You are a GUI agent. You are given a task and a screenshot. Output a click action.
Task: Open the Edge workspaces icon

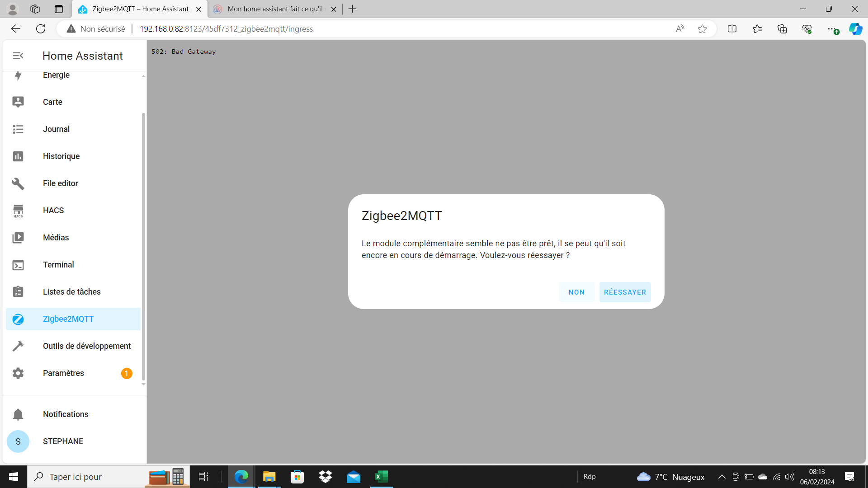(x=35, y=9)
